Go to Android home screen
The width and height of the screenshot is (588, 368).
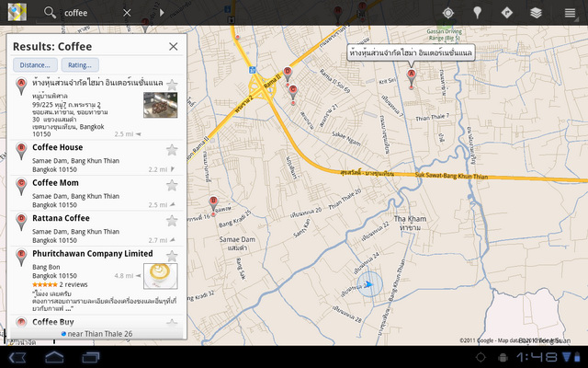click(x=54, y=357)
